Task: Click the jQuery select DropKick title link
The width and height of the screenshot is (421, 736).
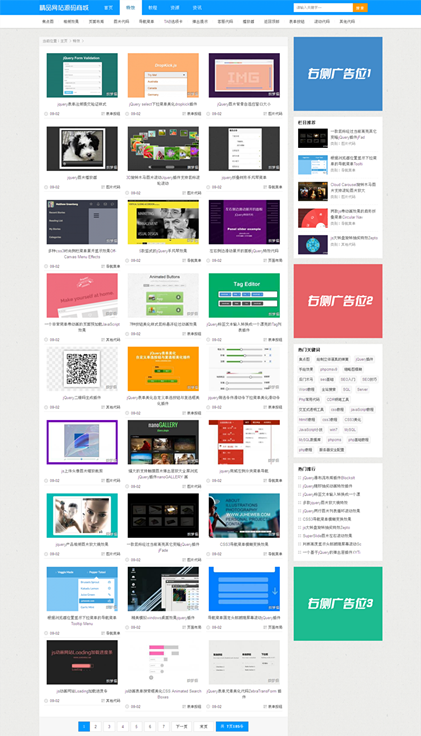Action: point(163,104)
